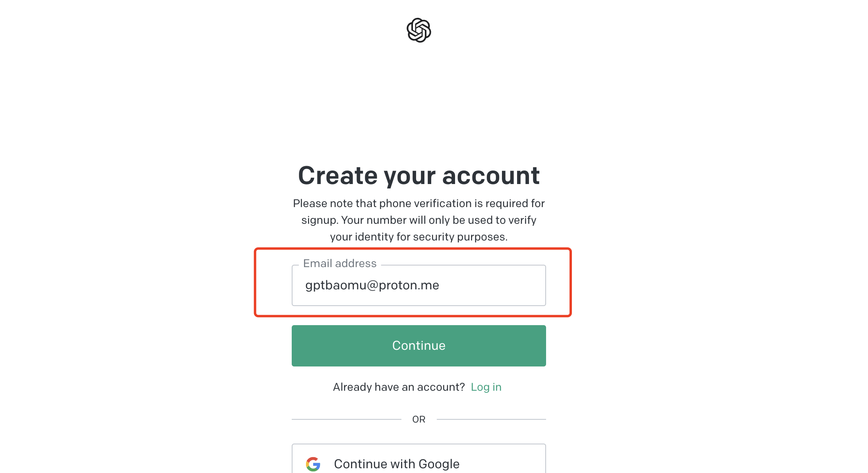Click the phone verification notice line

(419, 204)
